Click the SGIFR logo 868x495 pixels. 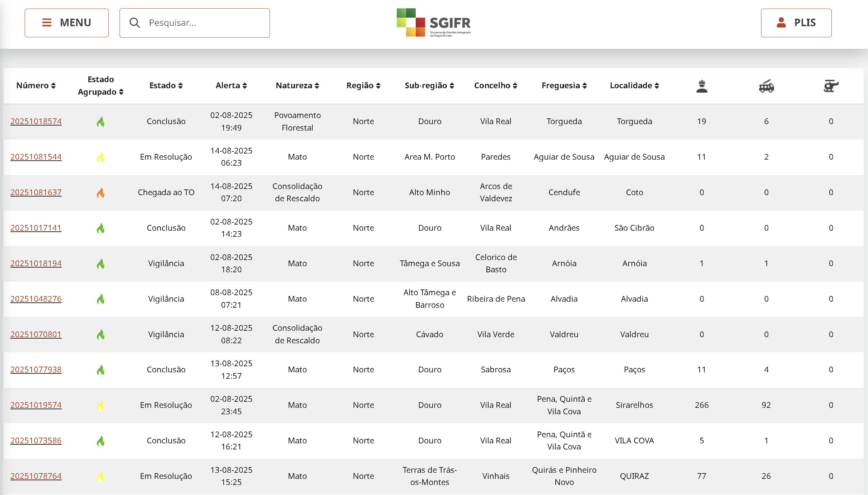(x=434, y=23)
